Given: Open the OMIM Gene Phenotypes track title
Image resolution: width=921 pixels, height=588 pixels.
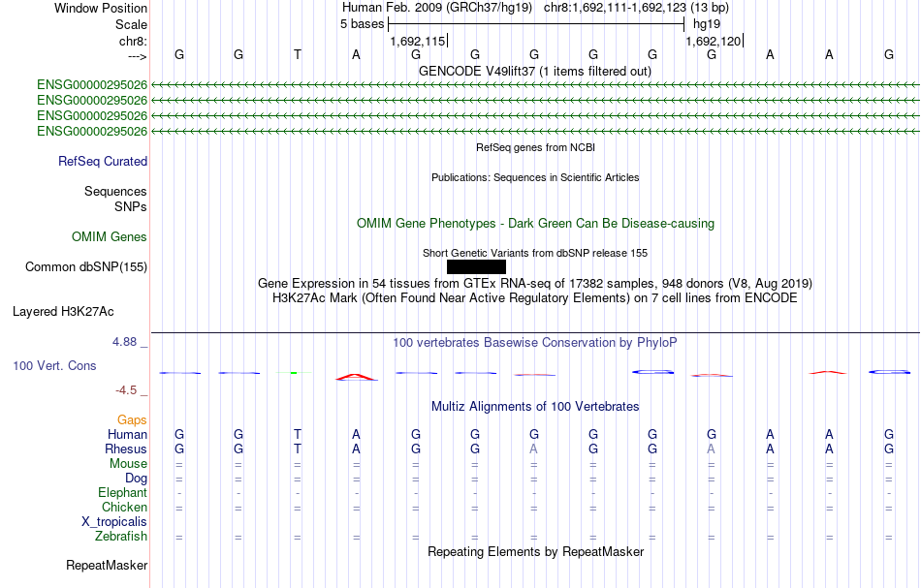Looking at the screenshot, I should point(536,224).
